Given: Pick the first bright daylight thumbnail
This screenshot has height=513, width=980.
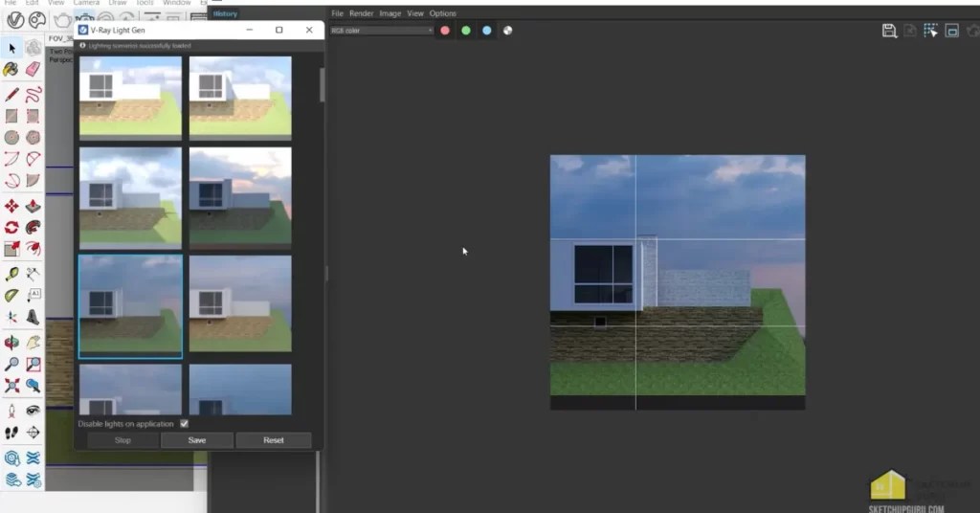Looking at the screenshot, I should [130, 97].
